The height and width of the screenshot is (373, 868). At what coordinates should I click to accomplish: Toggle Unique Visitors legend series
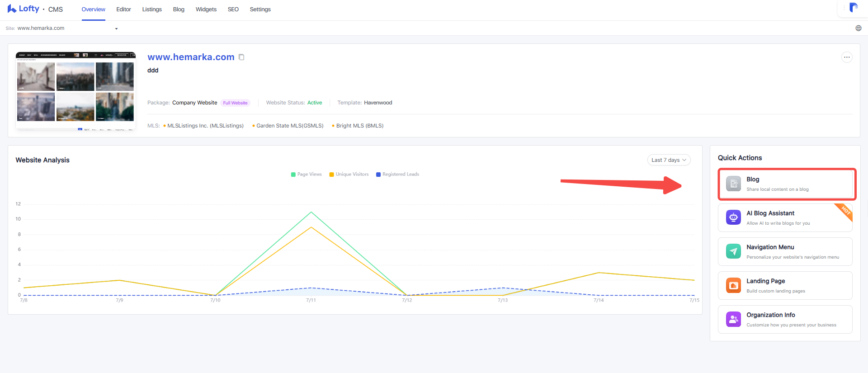click(349, 174)
